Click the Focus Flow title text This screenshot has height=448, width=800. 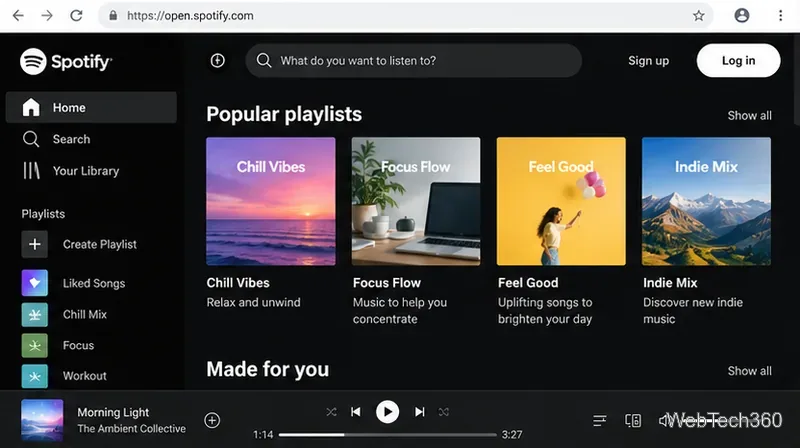(x=387, y=283)
